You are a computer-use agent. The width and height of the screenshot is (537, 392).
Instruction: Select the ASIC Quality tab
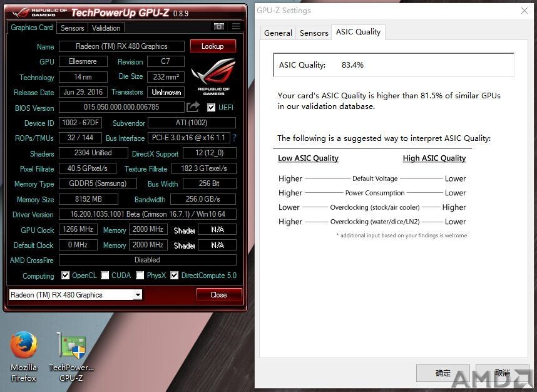358,32
